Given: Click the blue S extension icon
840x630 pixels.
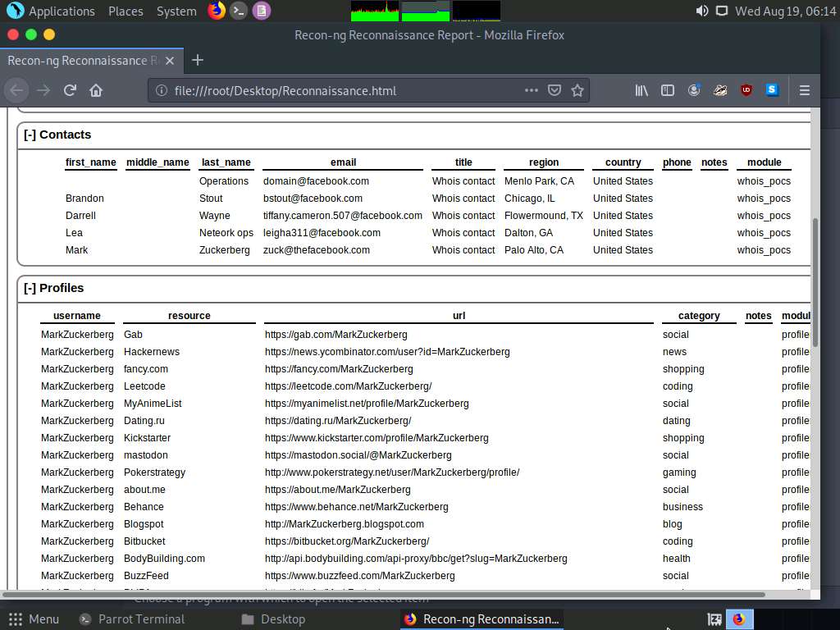Looking at the screenshot, I should pos(772,90).
